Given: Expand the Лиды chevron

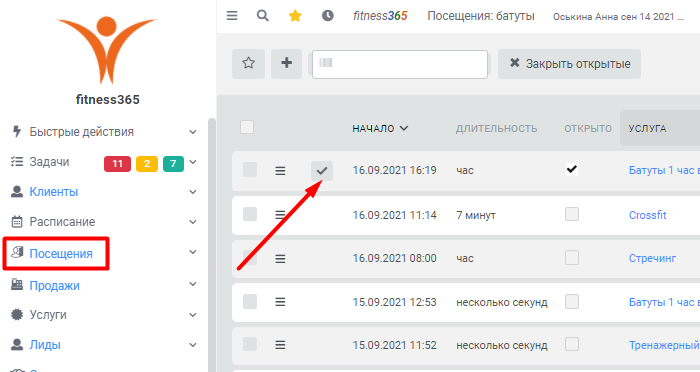Looking at the screenshot, I should pos(193,345).
